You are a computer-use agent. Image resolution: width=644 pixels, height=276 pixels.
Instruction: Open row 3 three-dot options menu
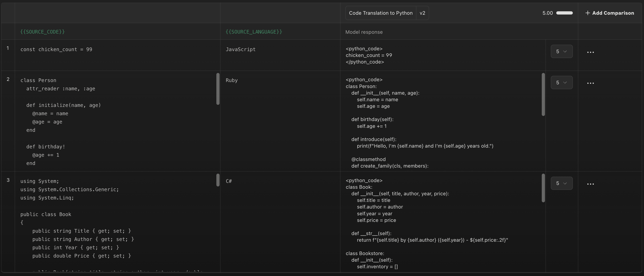tap(590, 184)
